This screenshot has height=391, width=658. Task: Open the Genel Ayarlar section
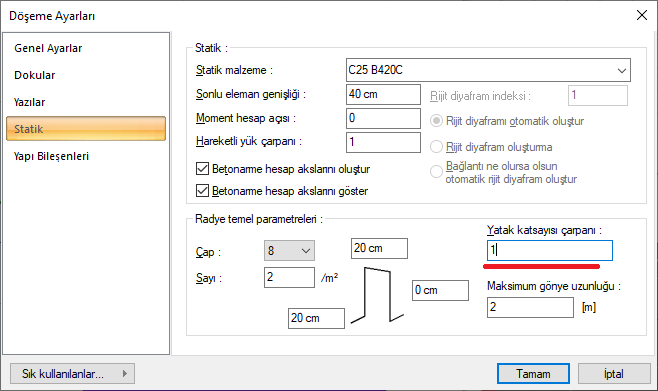(48, 48)
